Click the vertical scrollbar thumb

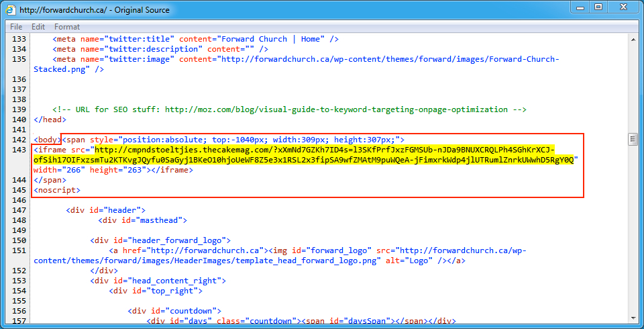633,140
